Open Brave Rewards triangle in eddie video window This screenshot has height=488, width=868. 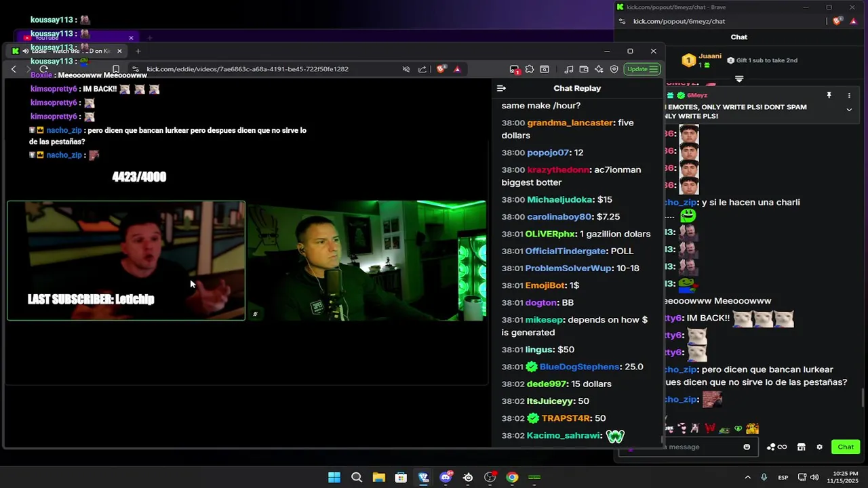pos(457,69)
